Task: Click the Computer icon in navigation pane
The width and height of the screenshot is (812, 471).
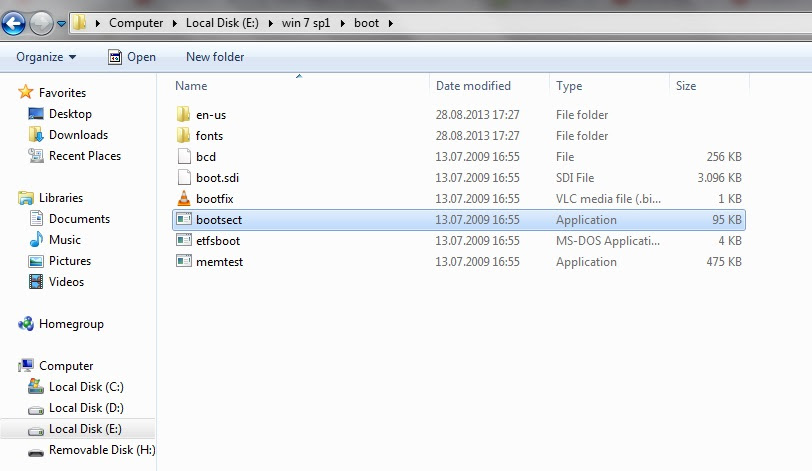Action: (25, 365)
